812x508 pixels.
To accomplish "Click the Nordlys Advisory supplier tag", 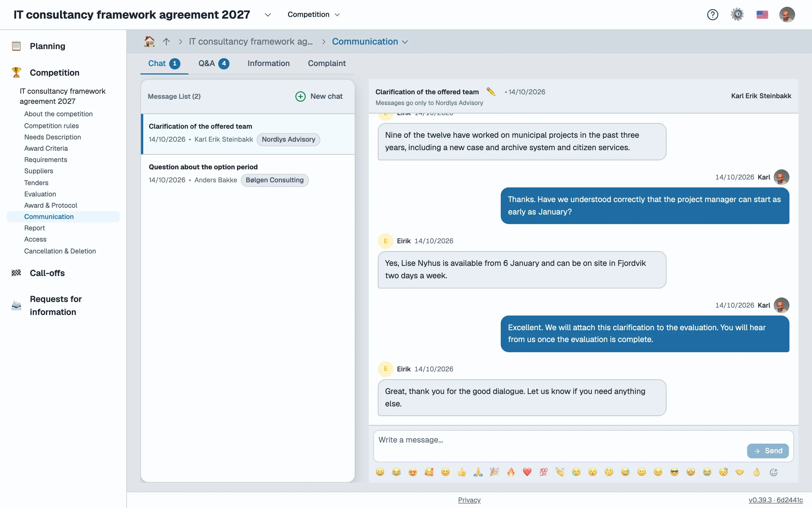I will [288, 139].
